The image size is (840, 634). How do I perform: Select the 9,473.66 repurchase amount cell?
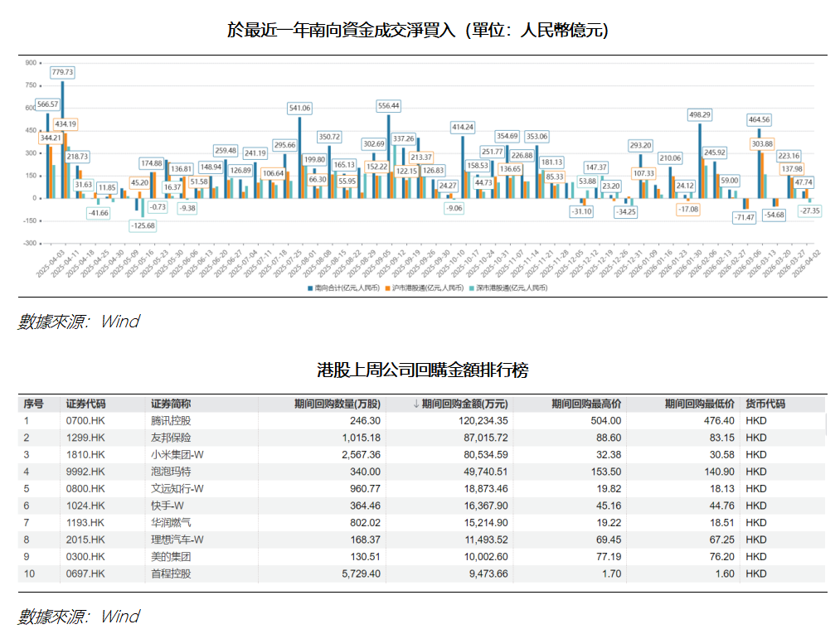488,574
